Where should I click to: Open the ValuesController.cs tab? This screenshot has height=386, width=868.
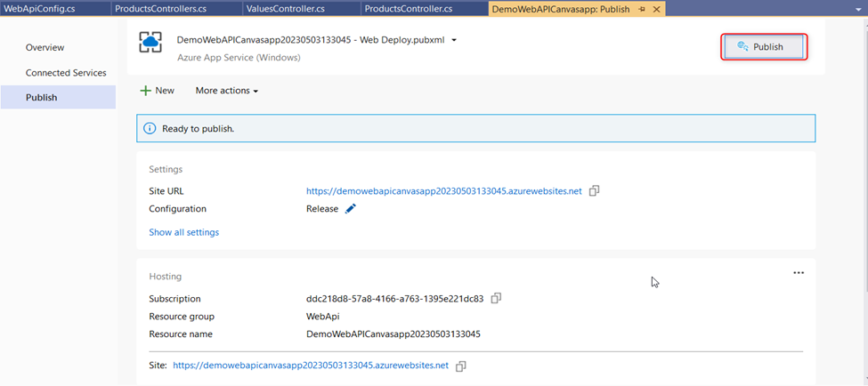[288, 8]
